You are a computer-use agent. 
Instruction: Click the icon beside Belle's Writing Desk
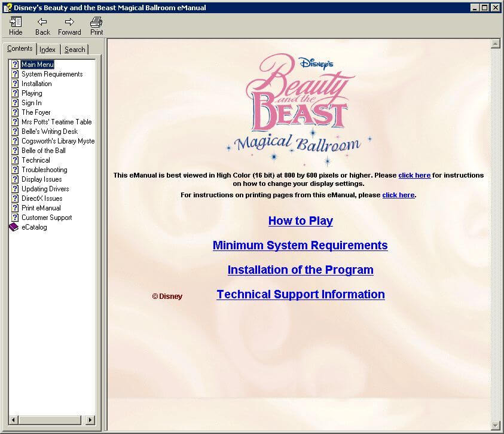[x=15, y=132]
